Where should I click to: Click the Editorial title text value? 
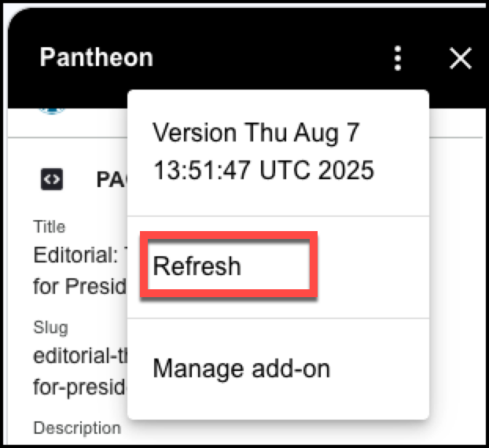click(79, 255)
